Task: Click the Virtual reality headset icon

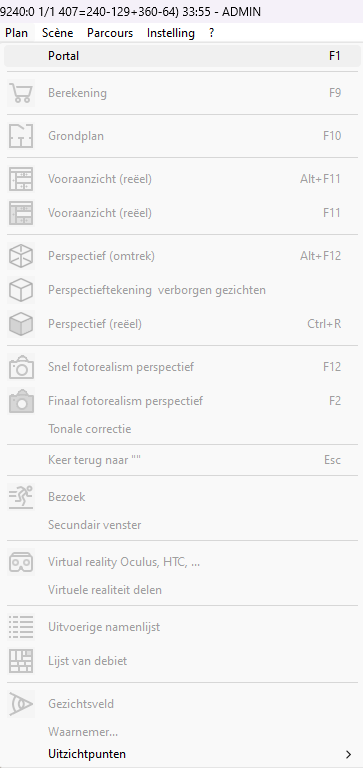Action: pos(21,562)
